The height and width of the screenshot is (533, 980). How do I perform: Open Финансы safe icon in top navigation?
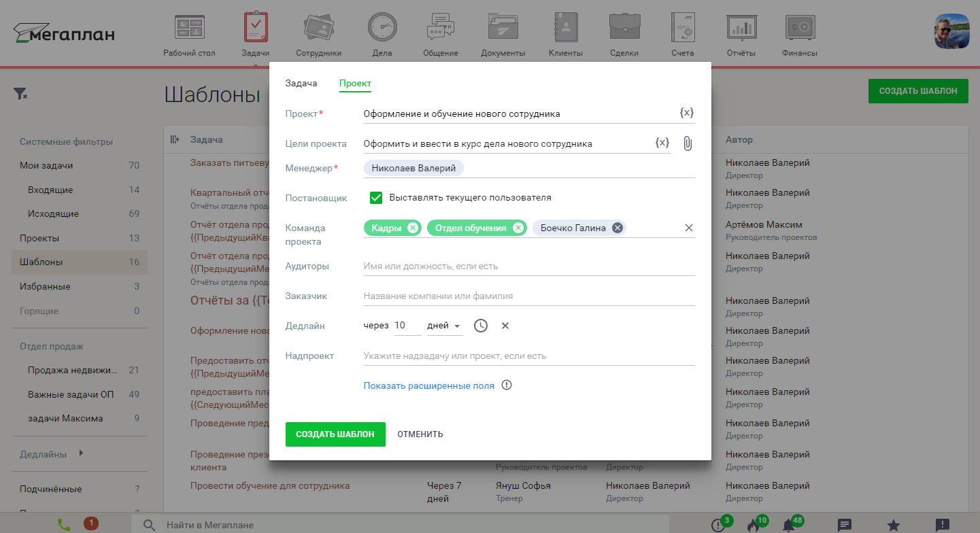pyautogui.click(x=800, y=29)
